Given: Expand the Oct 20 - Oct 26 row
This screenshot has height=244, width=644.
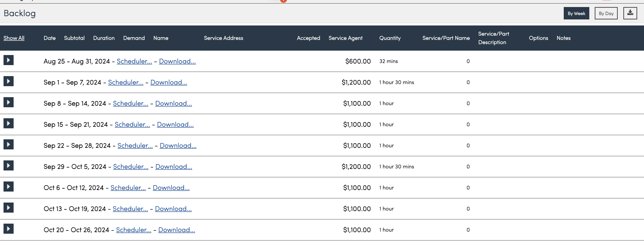Looking at the screenshot, I should (x=8, y=229).
